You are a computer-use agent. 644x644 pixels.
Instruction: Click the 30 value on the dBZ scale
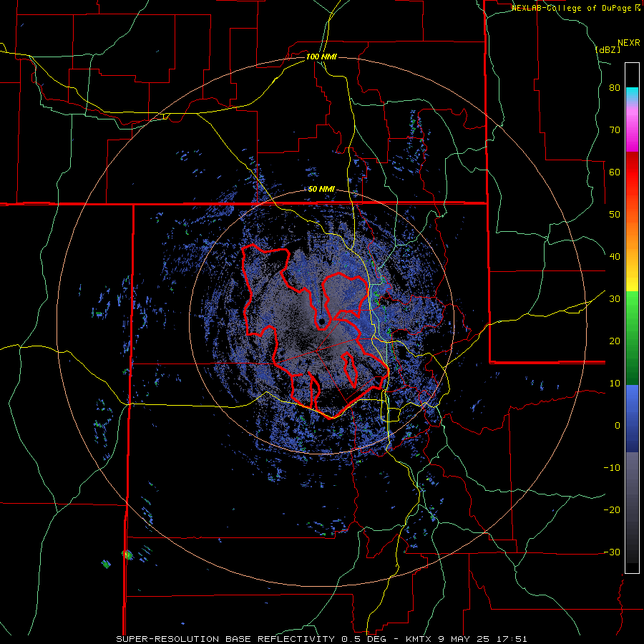[615, 299]
